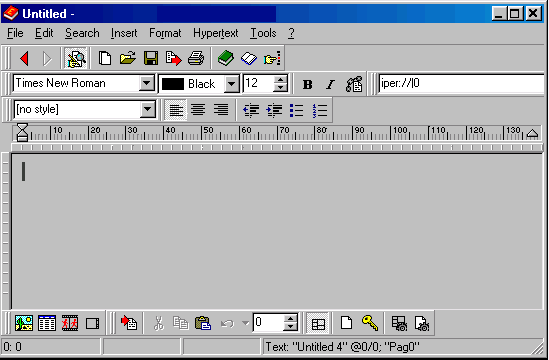Toggle bulleted list
This screenshot has width=549, height=360.
[x=297, y=110]
